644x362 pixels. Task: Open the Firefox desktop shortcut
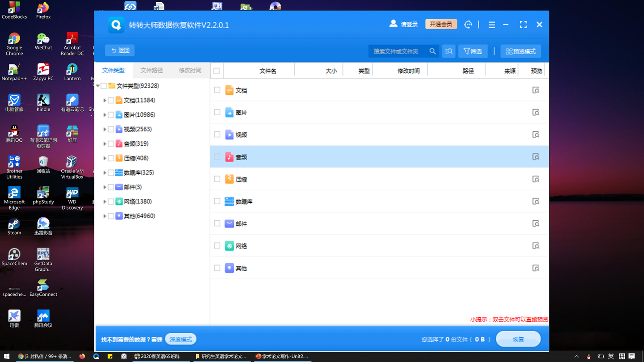tap(43, 11)
